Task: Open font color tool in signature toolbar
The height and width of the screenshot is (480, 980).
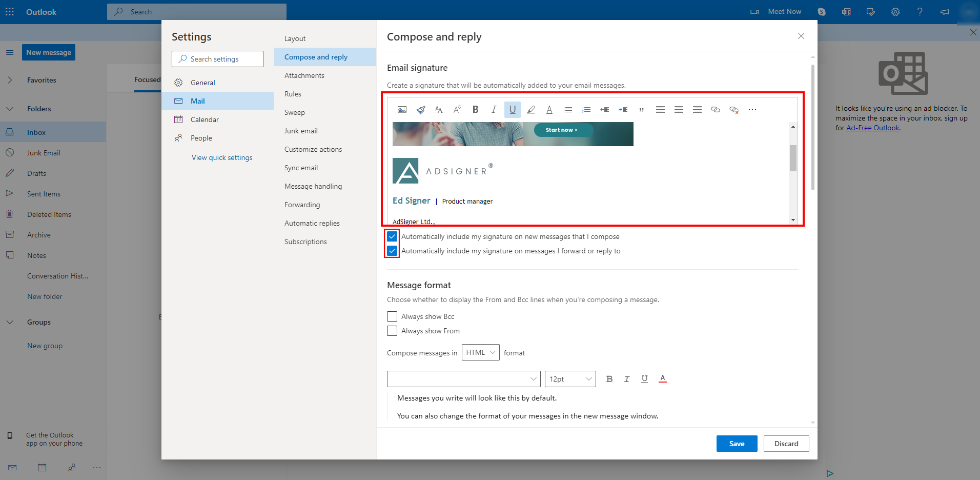Action: (x=549, y=110)
